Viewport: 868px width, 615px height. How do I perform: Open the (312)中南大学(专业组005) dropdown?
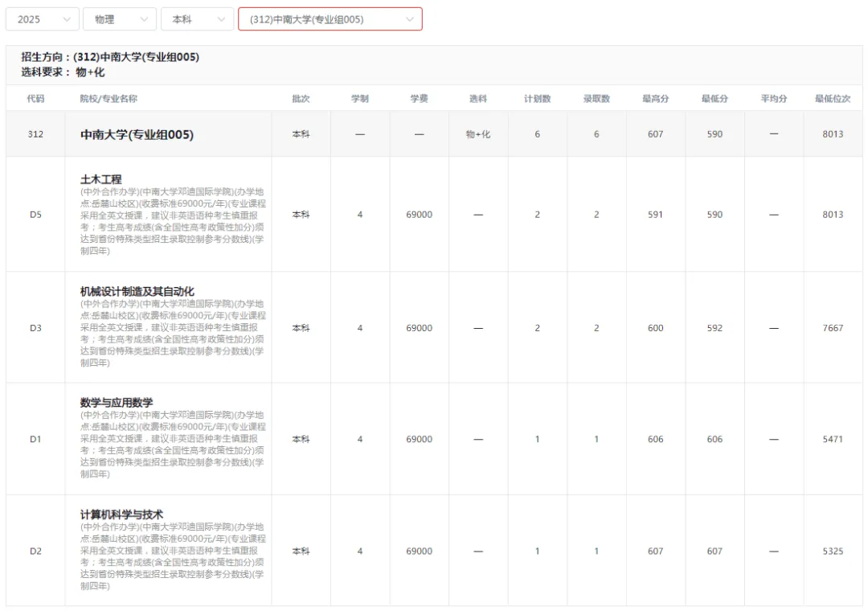tap(330, 19)
